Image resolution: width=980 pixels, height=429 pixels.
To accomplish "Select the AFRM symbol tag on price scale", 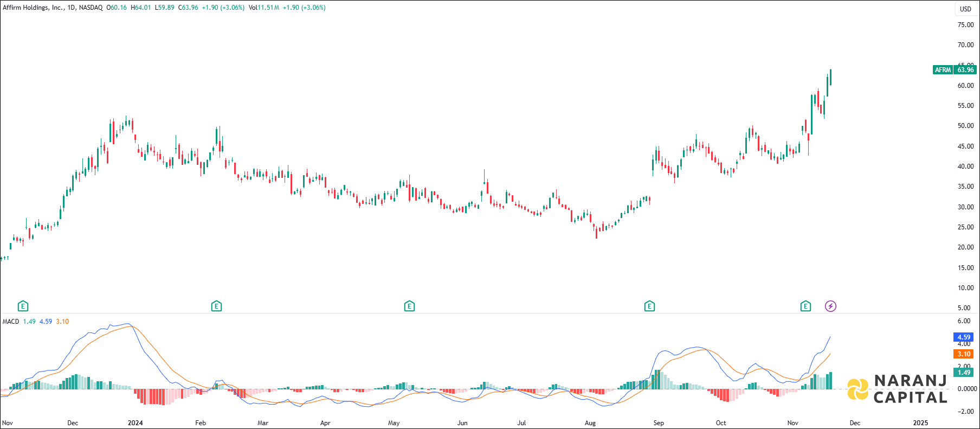I will (943, 70).
